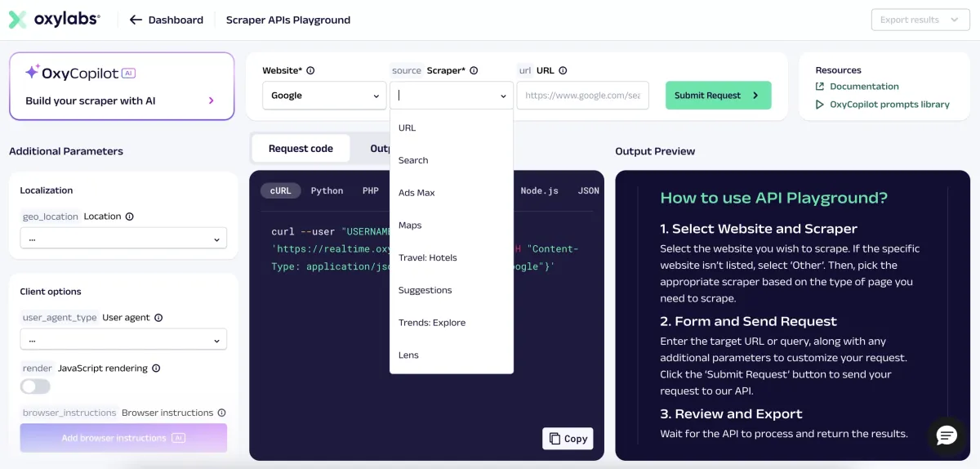The image size is (980, 469).
Task: Click the URL input field
Action: click(x=583, y=96)
